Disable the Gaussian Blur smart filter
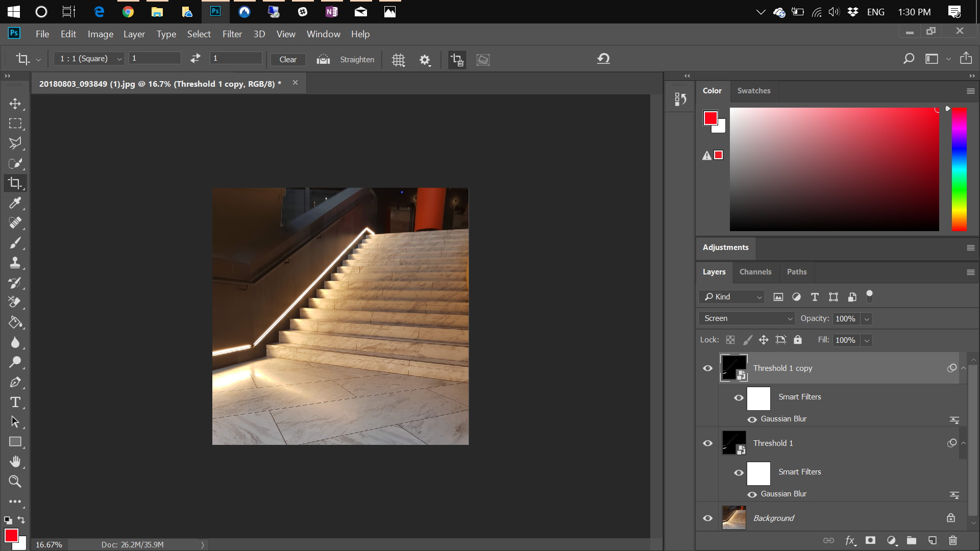Image resolution: width=980 pixels, height=551 pixels. point(752,419)
